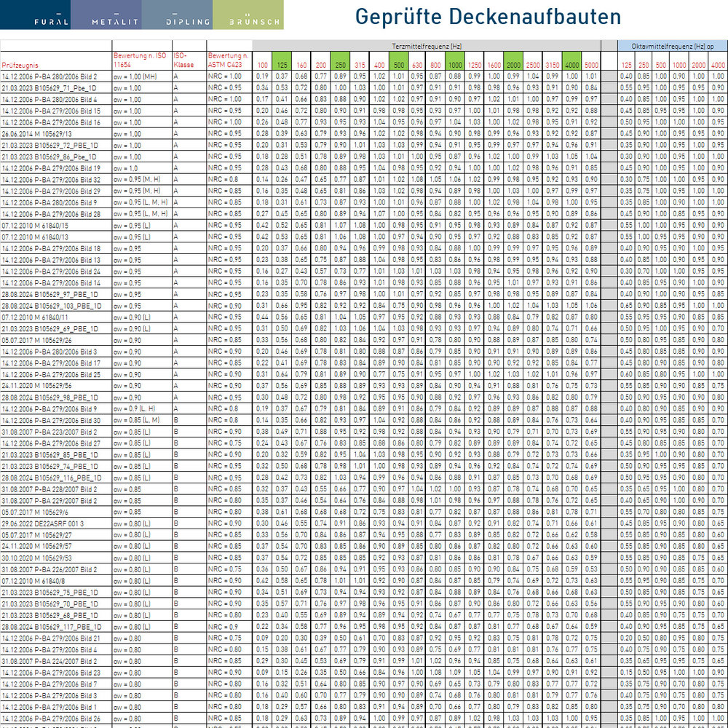Click row '24.11.2020 M 105629/56'
The width and height of the screenshot is (728, 728).
[363, 386]
